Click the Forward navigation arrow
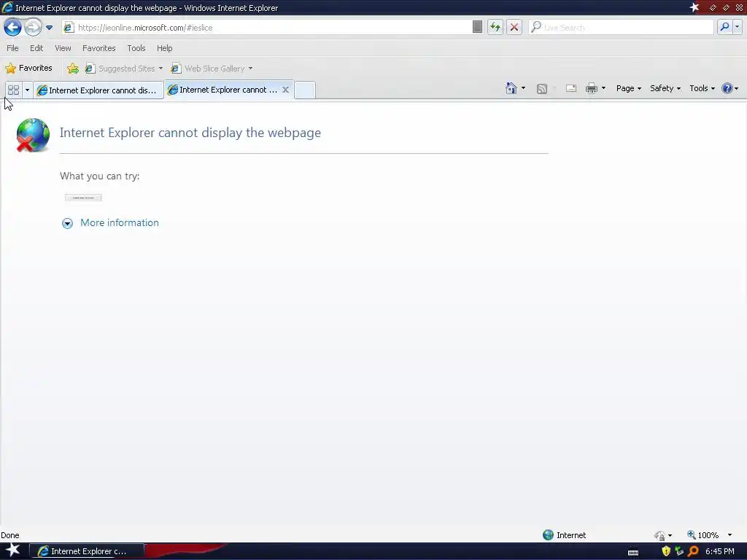The height and width of the screenshot is (560, 747). click(x=33, y=27)
